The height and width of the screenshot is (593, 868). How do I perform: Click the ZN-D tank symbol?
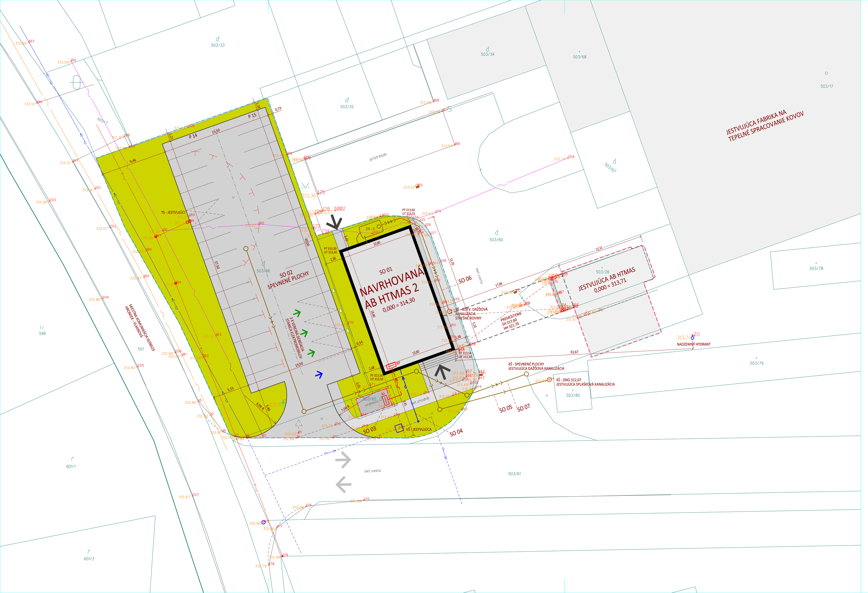click(x=371, y=228)
